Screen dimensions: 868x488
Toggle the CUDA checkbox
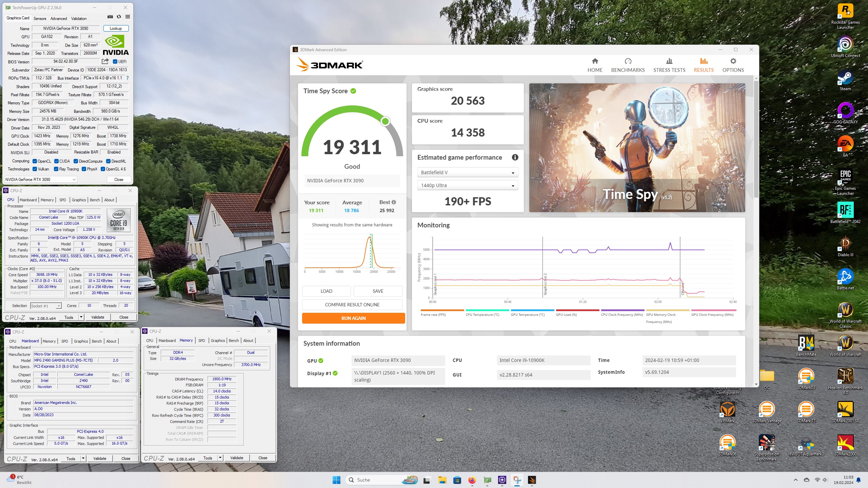[x=56, y=161]
